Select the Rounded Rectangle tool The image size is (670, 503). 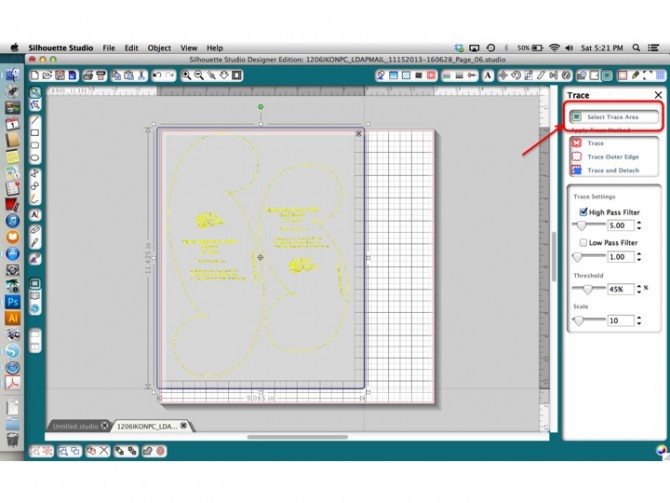(x=35, y=145)
